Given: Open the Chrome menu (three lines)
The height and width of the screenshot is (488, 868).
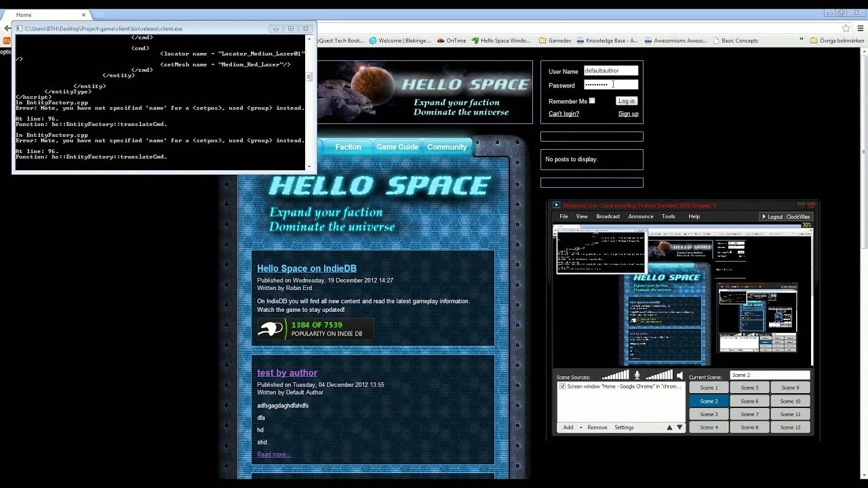Looking at the screenshot, I should tap(861, 28).
